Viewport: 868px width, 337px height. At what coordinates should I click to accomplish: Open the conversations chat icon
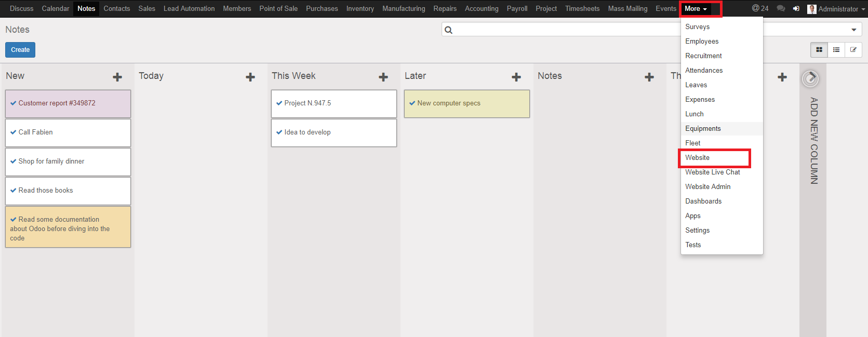pyautogui.click(x=780, y=8)
